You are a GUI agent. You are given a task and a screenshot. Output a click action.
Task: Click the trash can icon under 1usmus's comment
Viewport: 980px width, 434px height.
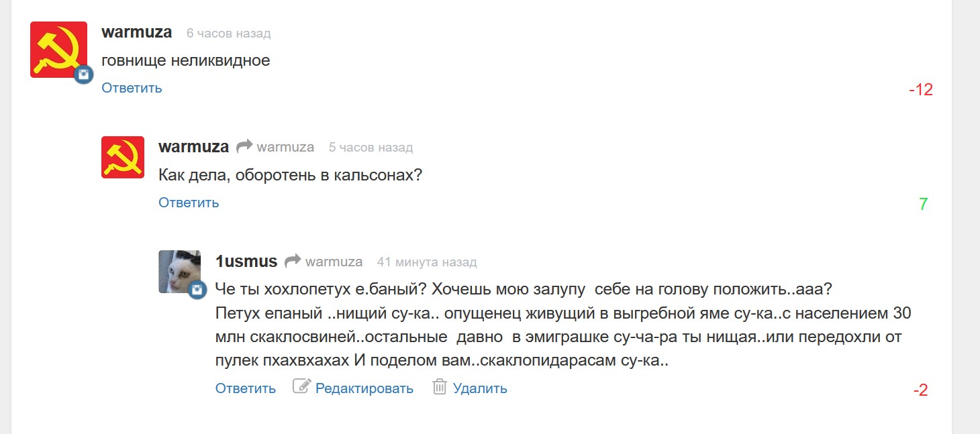[x=440, y=386]
